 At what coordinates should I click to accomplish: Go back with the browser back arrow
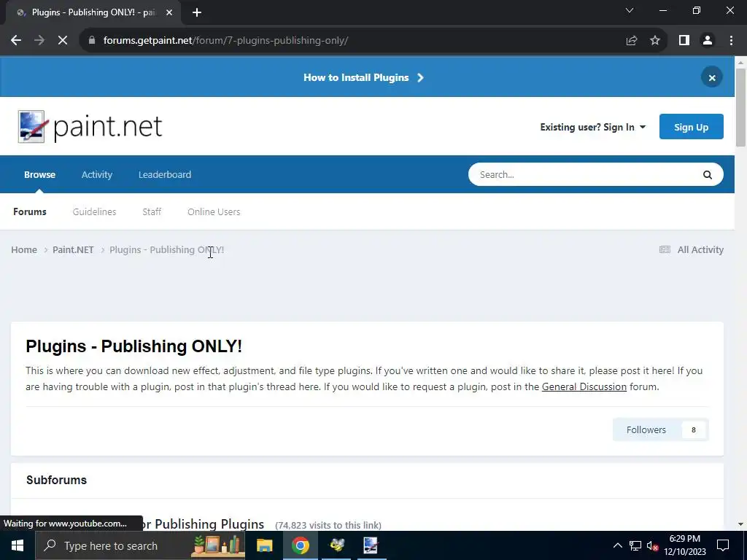(x=16, y=41)
